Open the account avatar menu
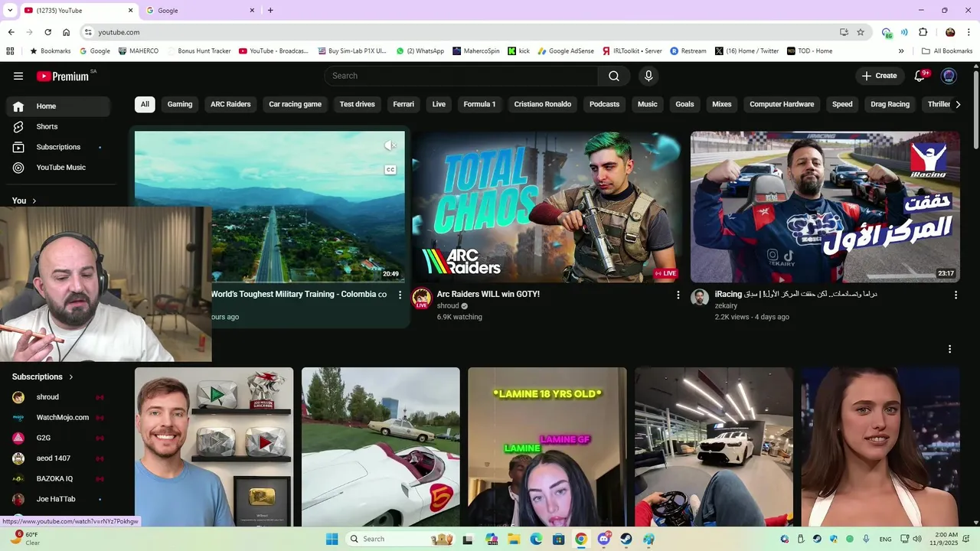The height and width of the screenshot is (551, 980). pyautogui.click(x=949, y=76)
